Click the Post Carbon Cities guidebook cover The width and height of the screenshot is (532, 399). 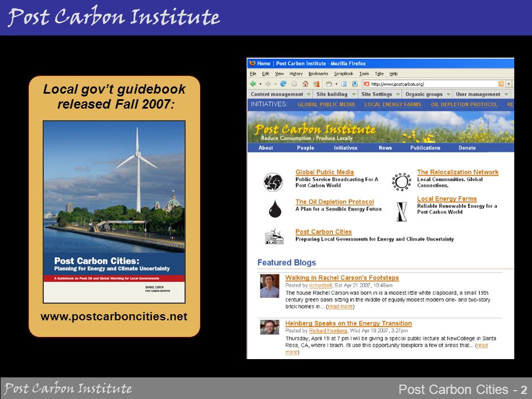pyautogui.click(x=114, y=212)
